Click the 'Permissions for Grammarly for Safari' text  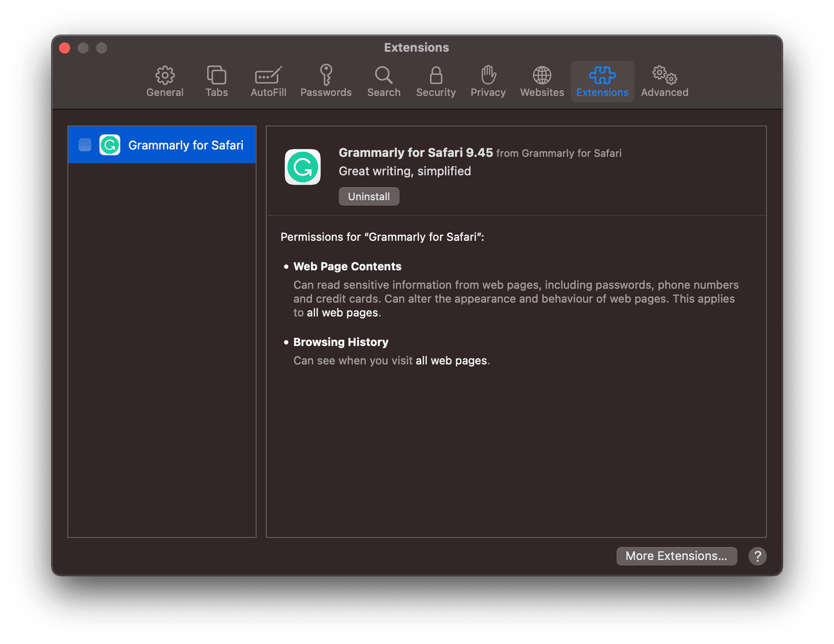(382, 237)
